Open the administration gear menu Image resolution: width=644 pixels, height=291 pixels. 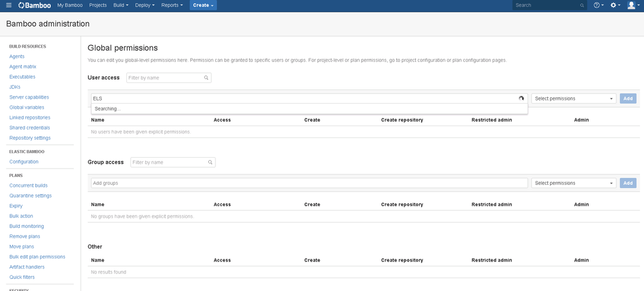(615, 5)
